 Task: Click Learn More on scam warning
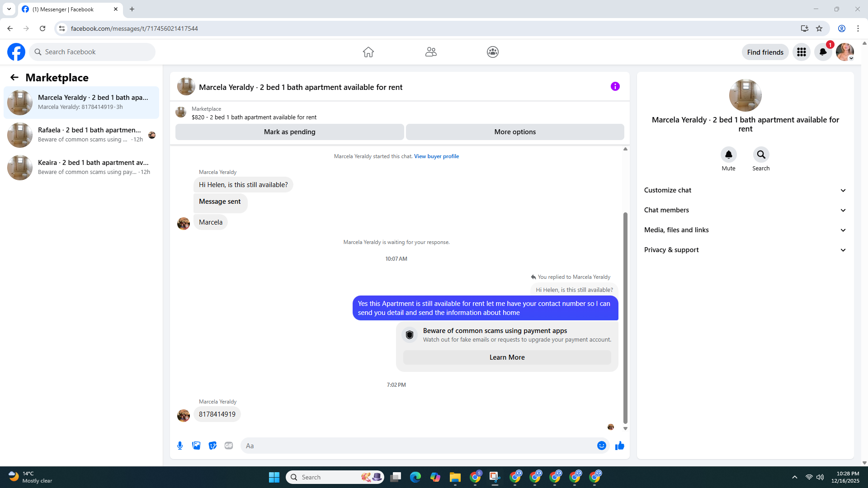[507, 357]
